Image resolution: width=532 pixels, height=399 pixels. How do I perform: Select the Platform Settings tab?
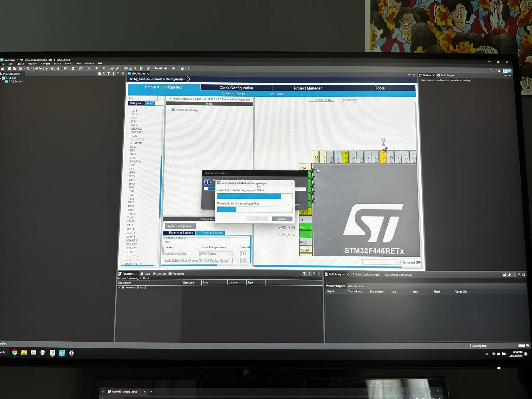pyautogui.click(x=212, y=233)
